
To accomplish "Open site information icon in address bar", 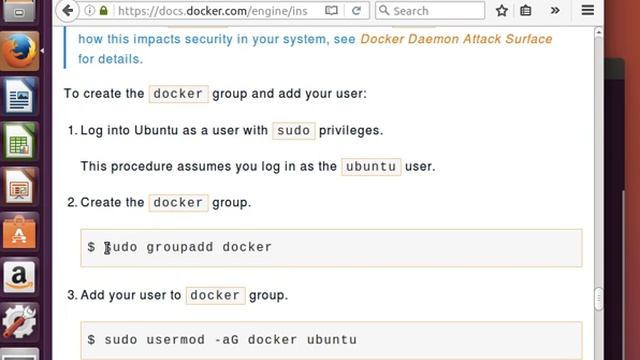I will tap(89, 11).
